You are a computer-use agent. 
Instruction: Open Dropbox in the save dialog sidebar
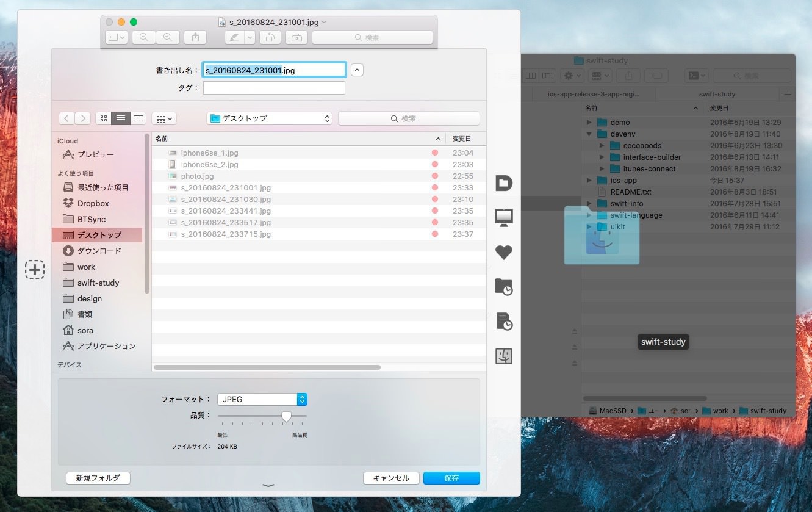coord(93,203)
